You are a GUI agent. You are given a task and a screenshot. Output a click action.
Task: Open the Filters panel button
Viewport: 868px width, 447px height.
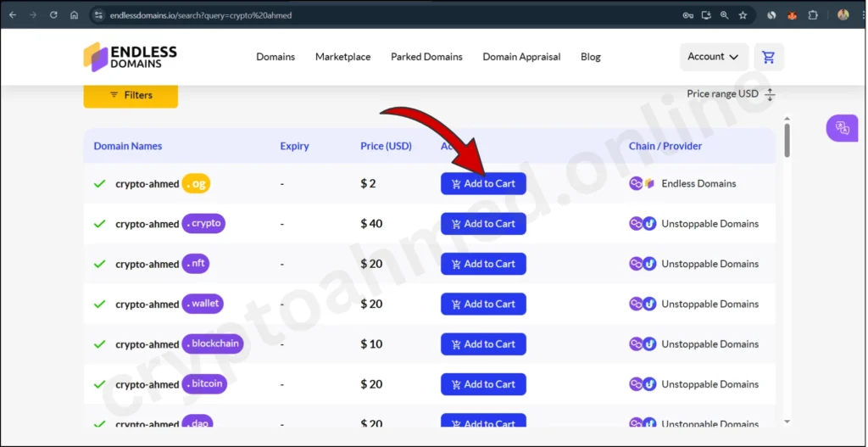click(x=131, y=95)
